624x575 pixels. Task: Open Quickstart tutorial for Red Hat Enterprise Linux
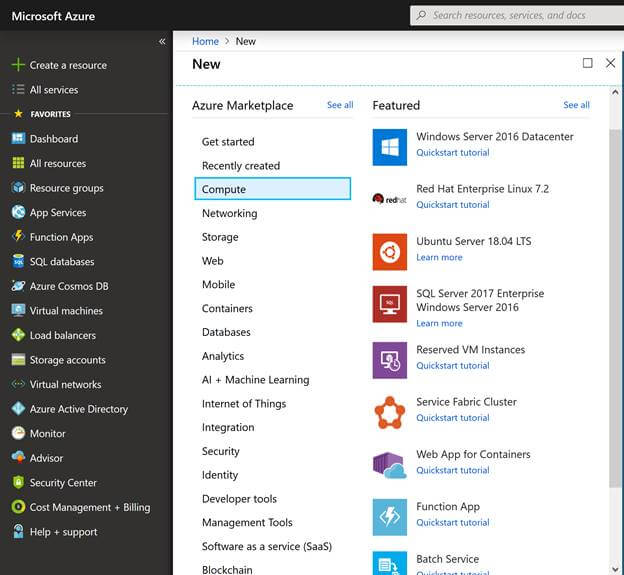452,205
